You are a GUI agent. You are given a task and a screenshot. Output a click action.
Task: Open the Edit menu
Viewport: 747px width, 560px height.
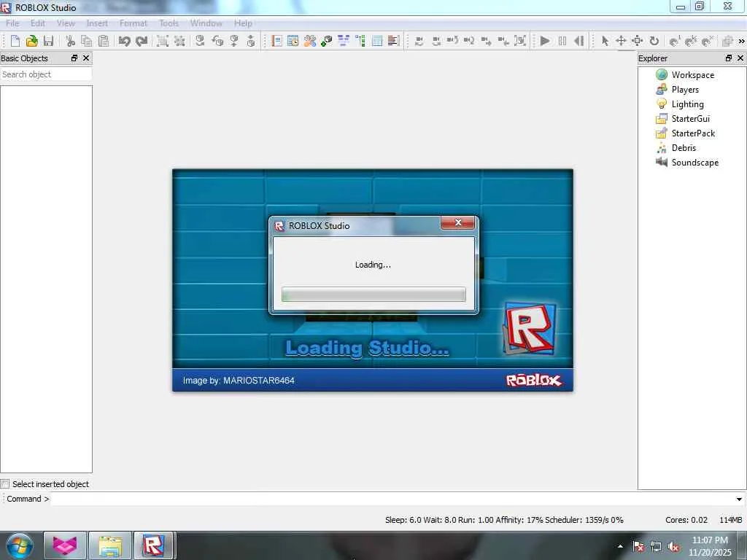point(38,23)
